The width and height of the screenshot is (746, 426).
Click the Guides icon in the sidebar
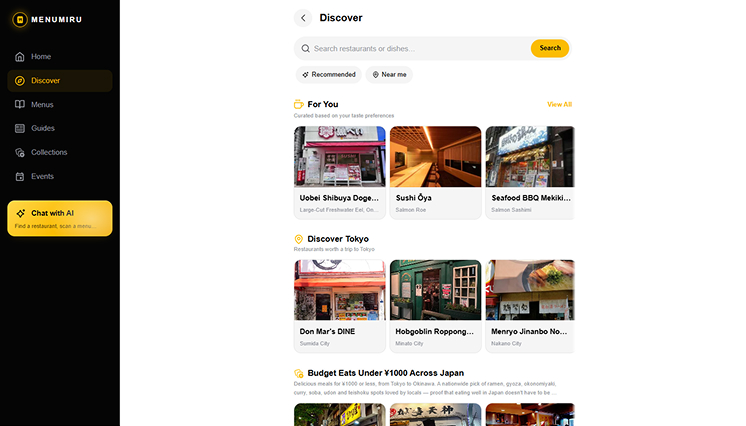[x=20, y=128]
